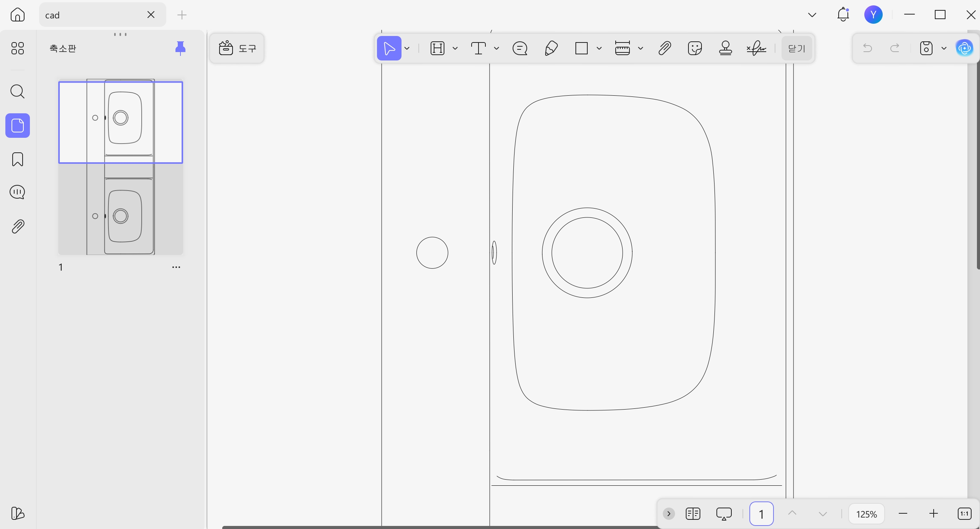Expand the measurement tool dropdown
Screen dimensions: 980x529
[641, 48]
